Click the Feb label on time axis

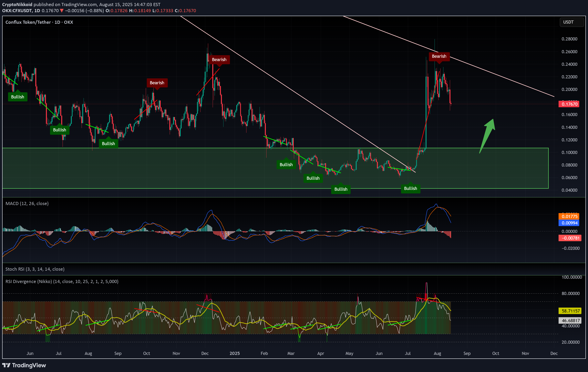264,353
